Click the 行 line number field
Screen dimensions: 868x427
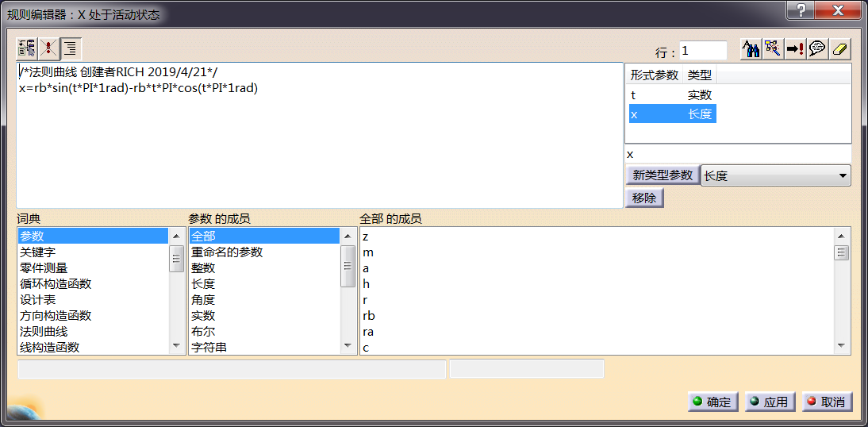(703, 50)
